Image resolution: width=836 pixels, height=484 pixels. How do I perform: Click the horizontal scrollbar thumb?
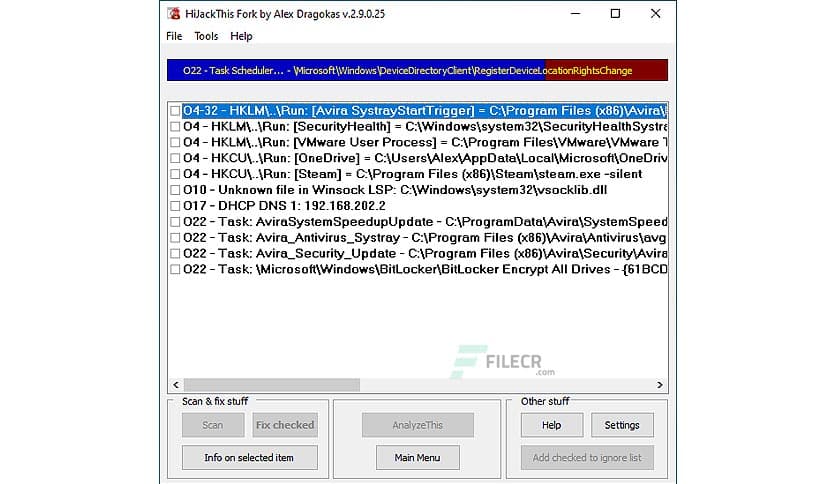[x=272, y=385]
